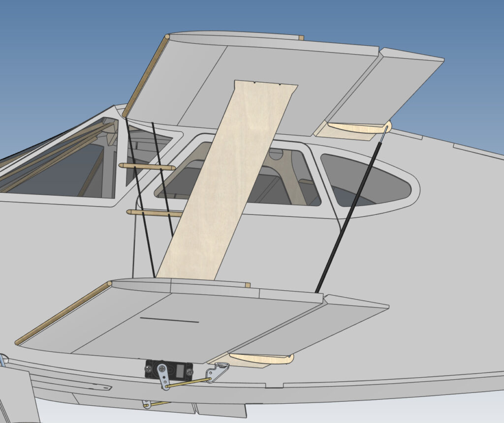The height and width of the screenshot is (423, 504).
Task: Pick the wooden edge dowel on the upper door
Action: tap(146, 75)
